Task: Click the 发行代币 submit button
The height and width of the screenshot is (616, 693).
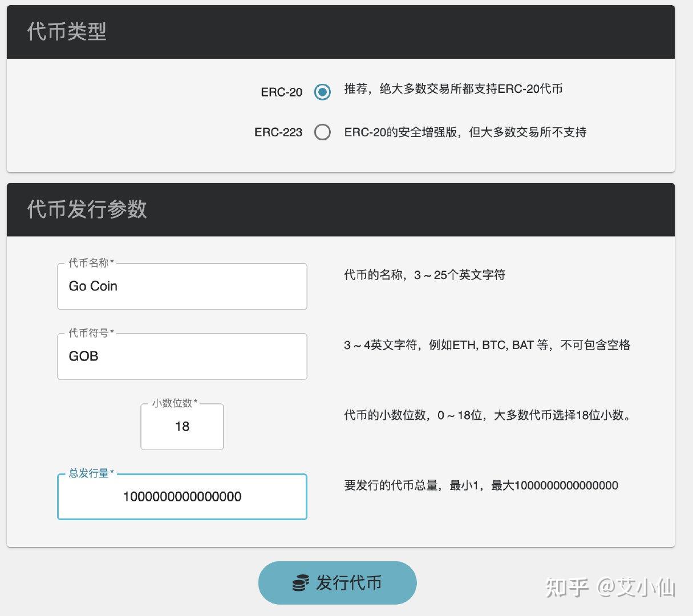Action: (338, 582)
